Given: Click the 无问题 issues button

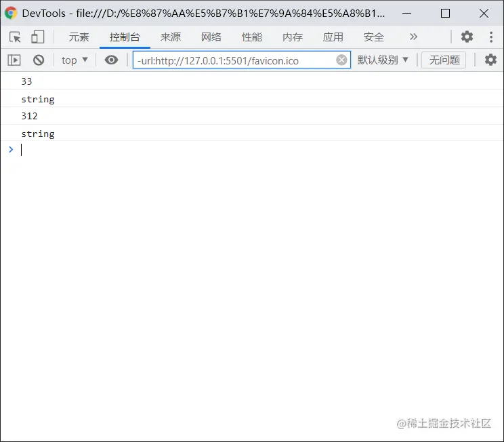Looking at the screenshot, I should pos(444,60).
